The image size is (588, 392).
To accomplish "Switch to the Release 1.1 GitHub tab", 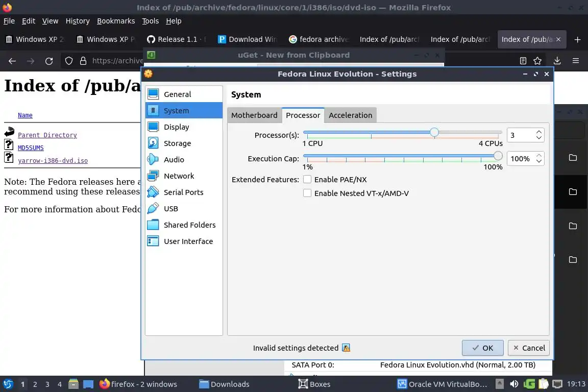I will click(x=176, y=39).
